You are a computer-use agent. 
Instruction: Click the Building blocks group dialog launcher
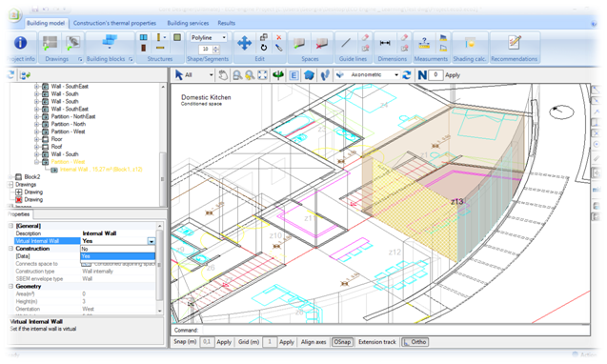pyautogui.click(x=131, y=59)
